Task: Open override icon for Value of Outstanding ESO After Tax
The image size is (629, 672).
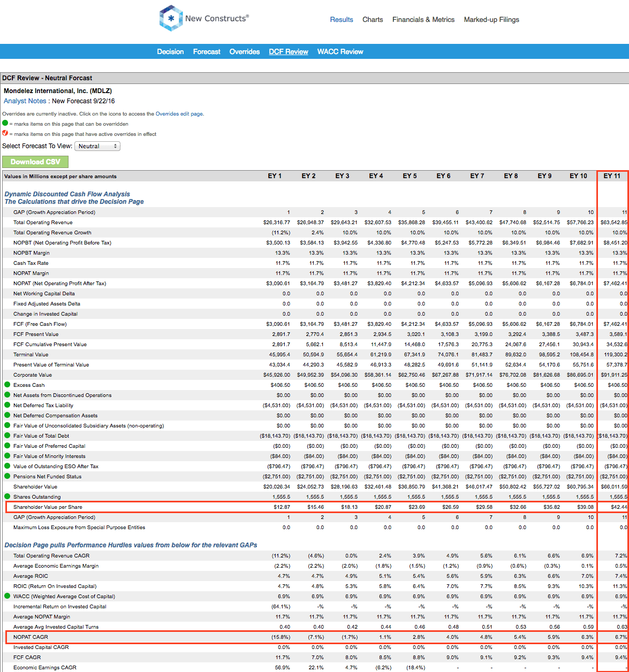Action: click(x=7, y=466)
